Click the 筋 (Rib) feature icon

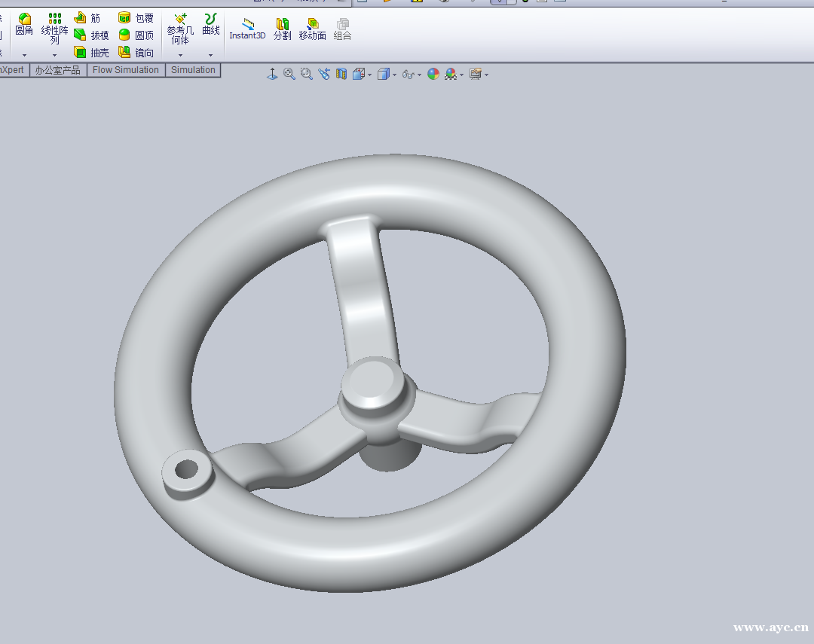click(x=80, y=18)
